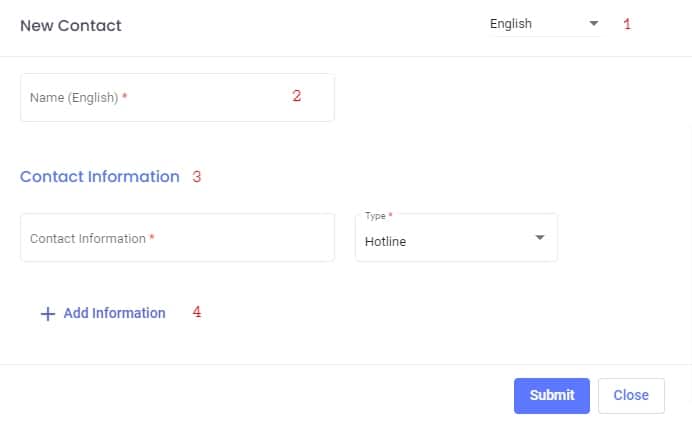The image size is (692, 423).
Task: Click the New Contact dialog title
Action: pos(71,26)
